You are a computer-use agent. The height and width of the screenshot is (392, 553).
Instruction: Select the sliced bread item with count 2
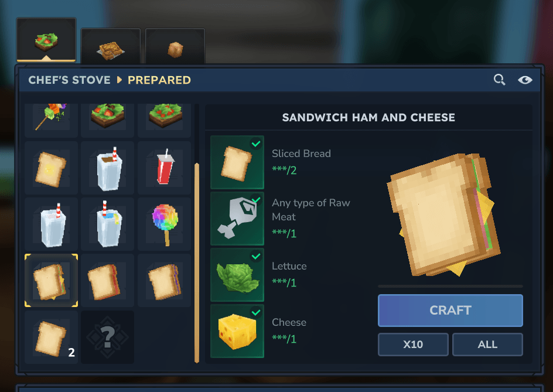tap(51, 337)
